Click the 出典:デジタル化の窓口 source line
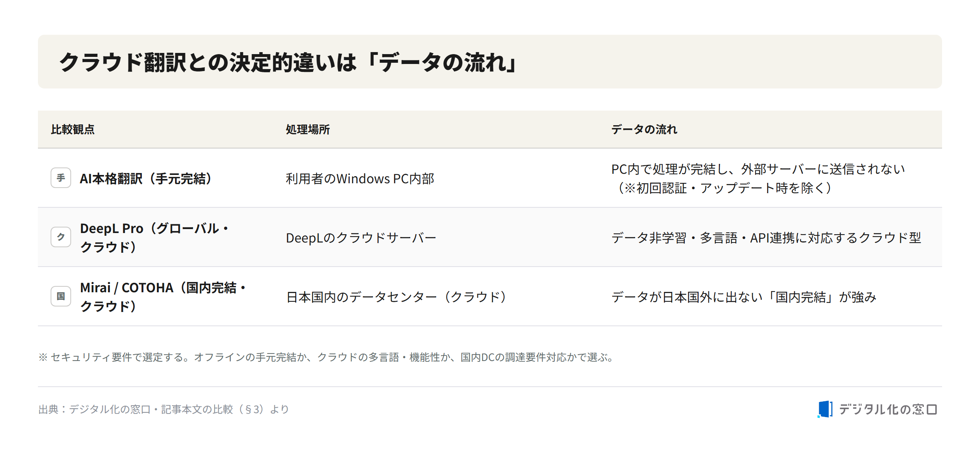 click(164, 410)
